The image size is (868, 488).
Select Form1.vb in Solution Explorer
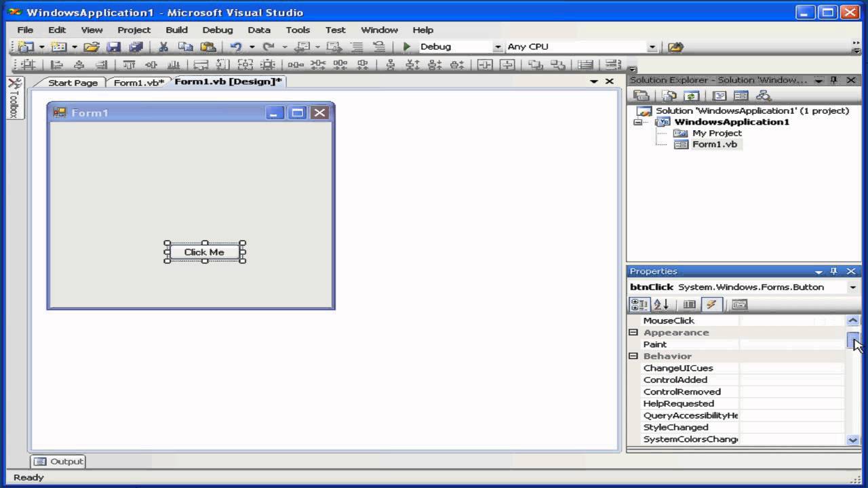point(714,144)
